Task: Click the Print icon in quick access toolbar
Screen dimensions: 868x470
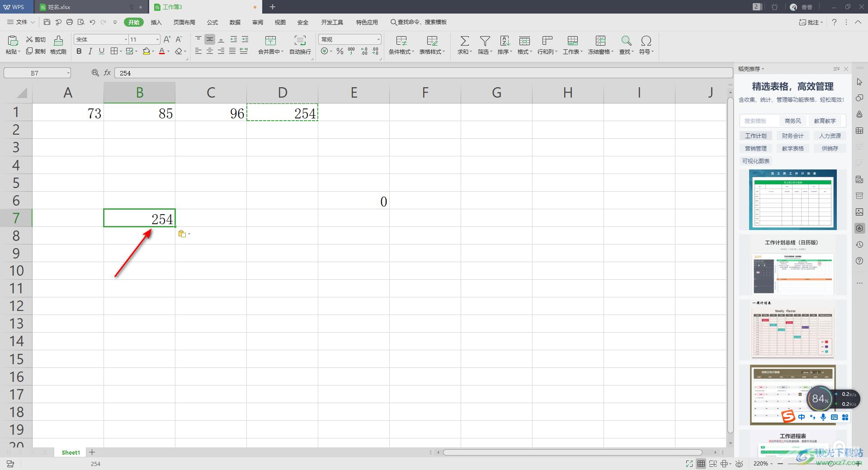Action: tap(70, 22)
